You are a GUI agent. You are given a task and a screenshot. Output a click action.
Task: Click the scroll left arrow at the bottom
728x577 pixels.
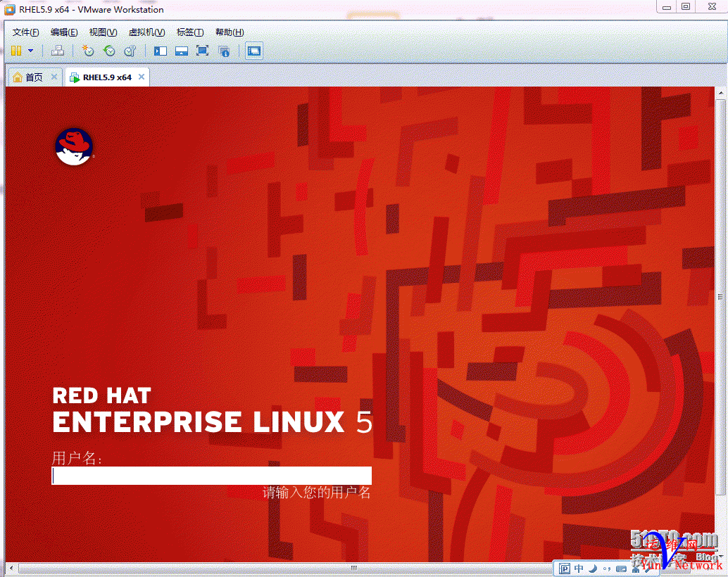point(11,568)
